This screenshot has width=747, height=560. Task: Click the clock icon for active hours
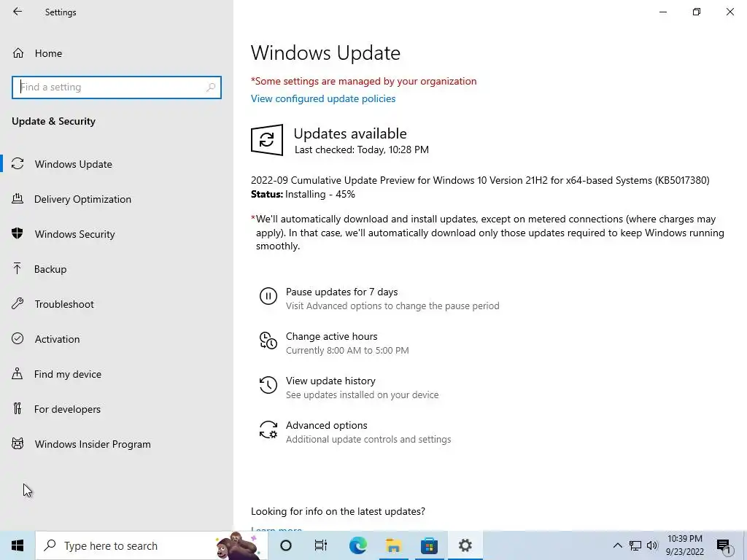[268, 341]
